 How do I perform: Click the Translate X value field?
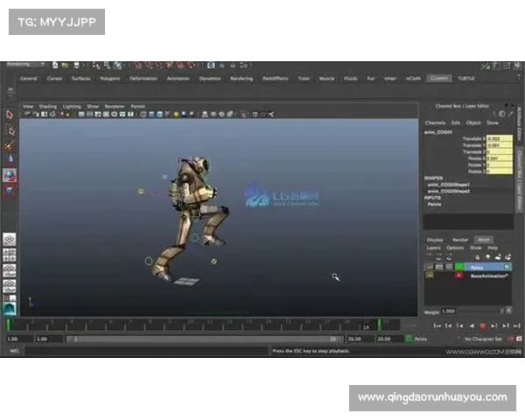click(500, 138)
